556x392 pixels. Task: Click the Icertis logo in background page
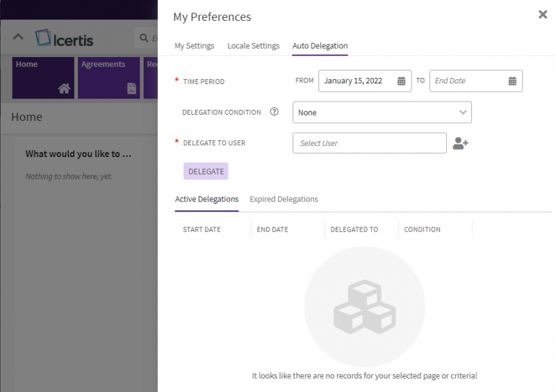[64, 38]
